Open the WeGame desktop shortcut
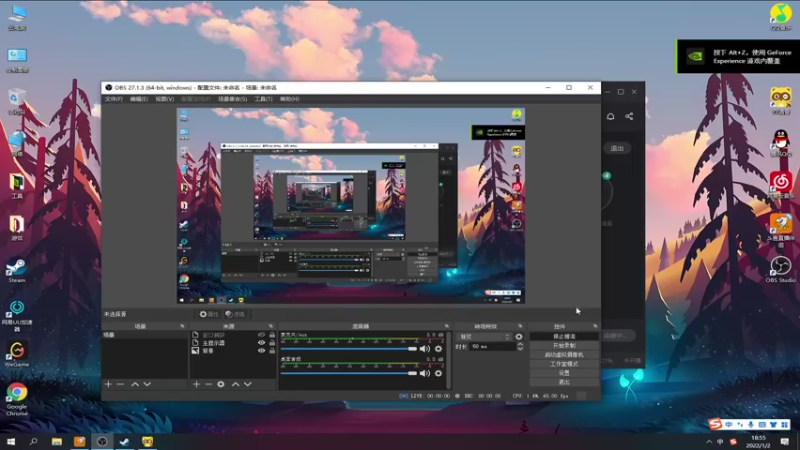Screen dimensions: 800x450 point(16,354)
